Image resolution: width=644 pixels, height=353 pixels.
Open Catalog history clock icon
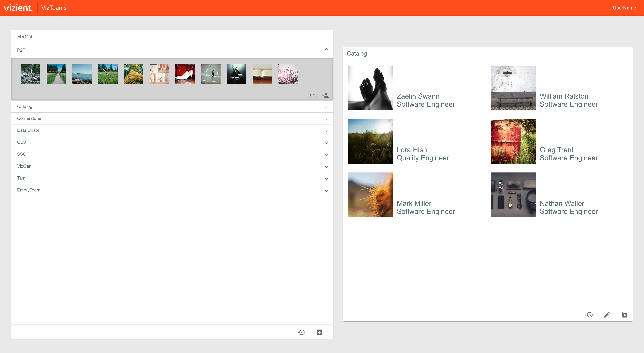(589, 315)
